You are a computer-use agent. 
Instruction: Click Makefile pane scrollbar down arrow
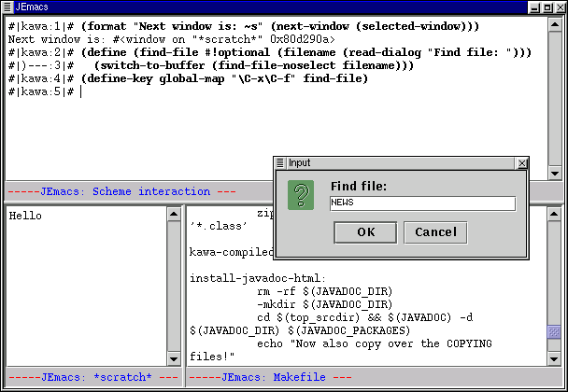(x=553, y=358)
